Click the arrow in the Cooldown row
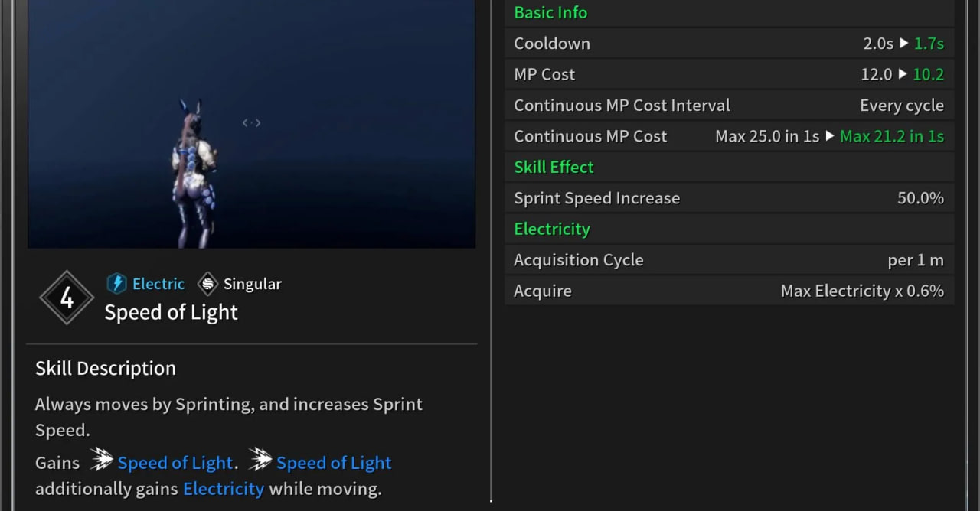The height and width of the screenshot is (511, 980). pos(903,44)
